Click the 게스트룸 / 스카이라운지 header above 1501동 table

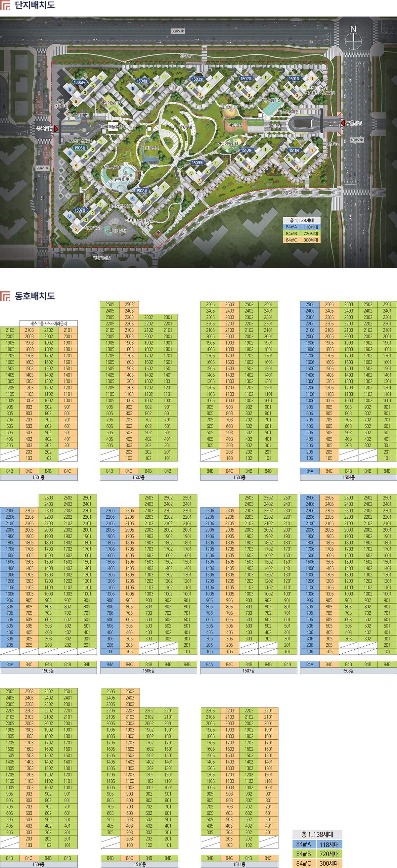(x=49, y=324)
